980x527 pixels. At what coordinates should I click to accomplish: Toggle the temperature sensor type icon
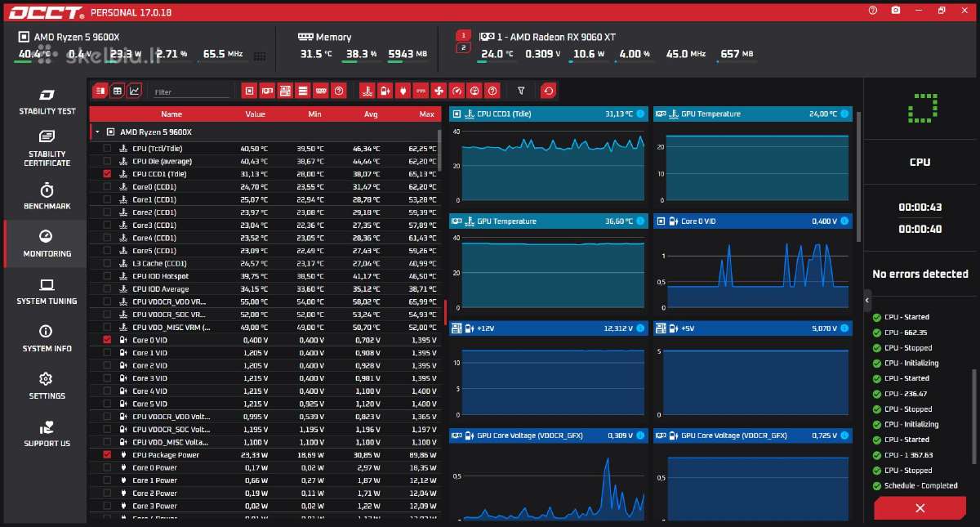click(x=367, y=91)
